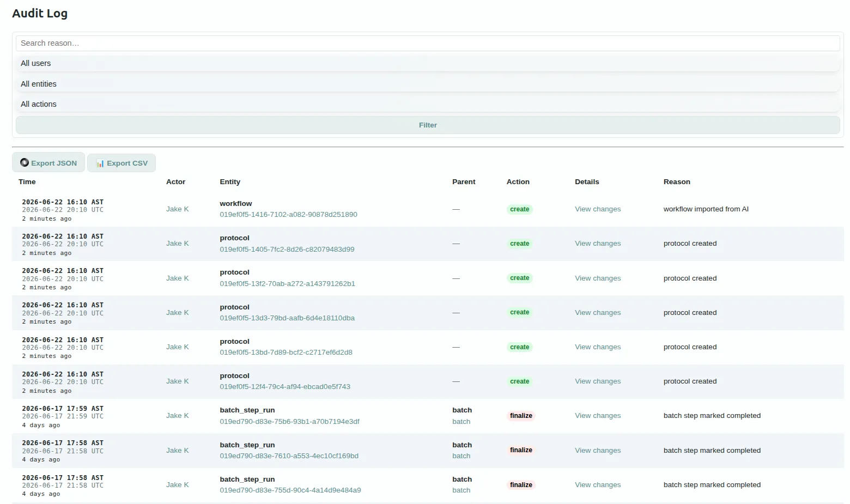Viewport: 850px width, 504px height.
Task: Click the chart icon on Export CSV
Action: click(x=100, y=163)
